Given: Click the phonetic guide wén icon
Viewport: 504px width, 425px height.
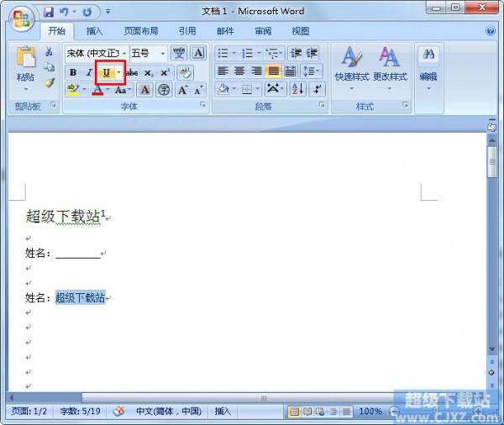Looking at the screenshot, I should click(x=179, y=53).
